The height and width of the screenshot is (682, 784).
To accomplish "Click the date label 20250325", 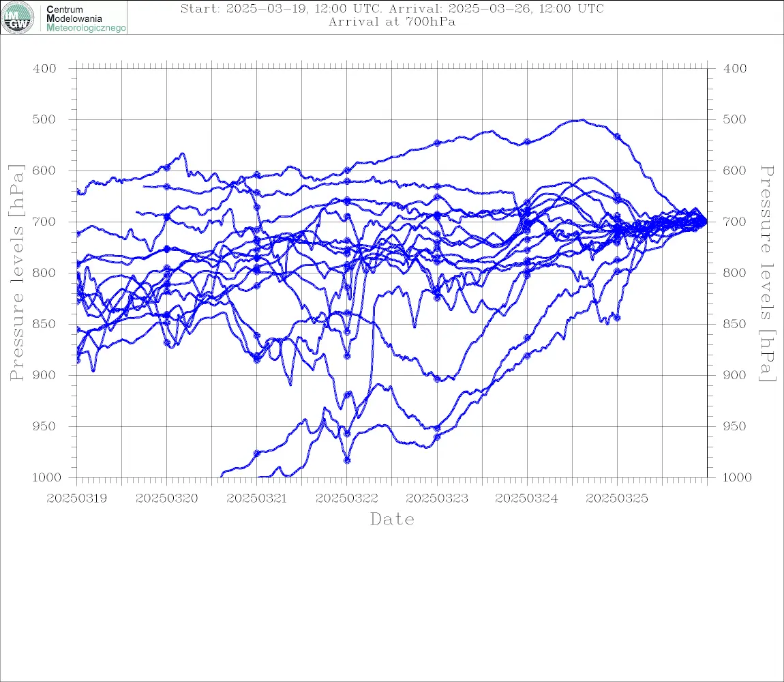I will coord(617,499).
